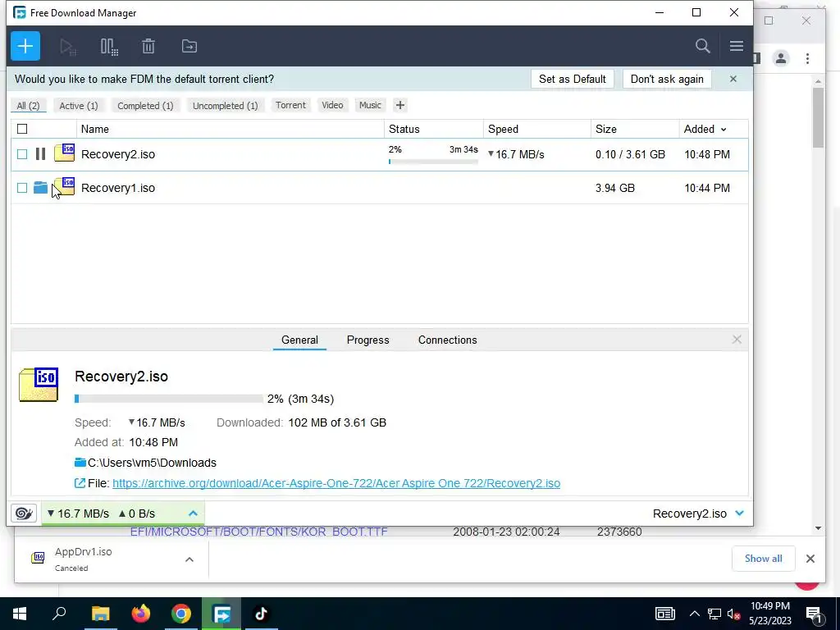Close the details panel with its X
Image resolution: width=840 pixels, height=630 pixels.
click(x=737, y=340)
